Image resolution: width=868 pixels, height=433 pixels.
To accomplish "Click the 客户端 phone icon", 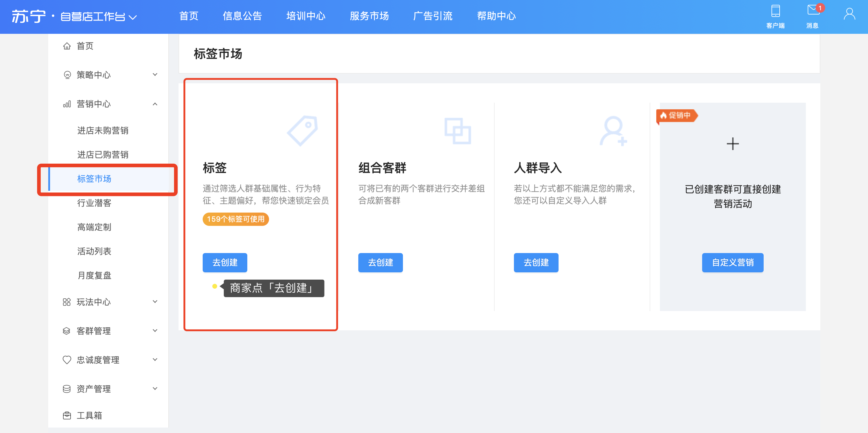I will (775, 11).
